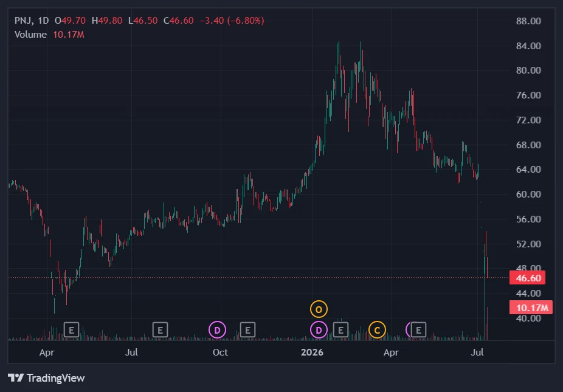Select the earnings E marker between Oct and 2026
Viewport: 563px width, 392px height.
(x=247, y=329)
